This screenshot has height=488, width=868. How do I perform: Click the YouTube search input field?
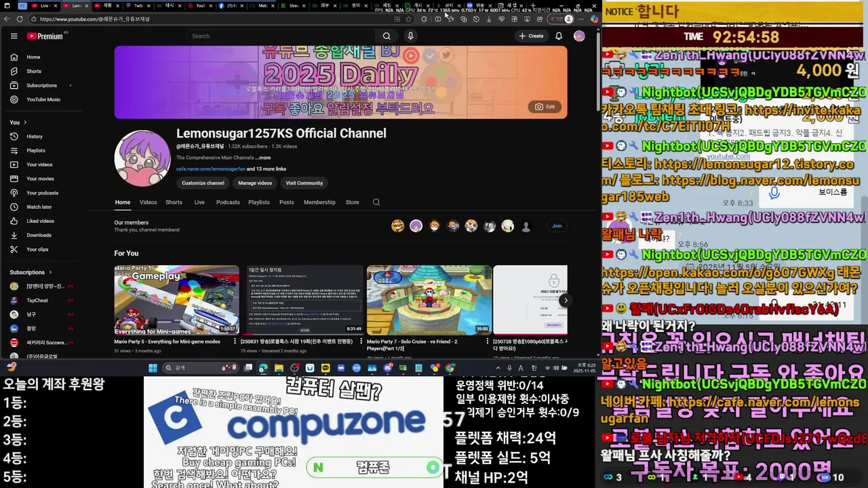[282, 36]
